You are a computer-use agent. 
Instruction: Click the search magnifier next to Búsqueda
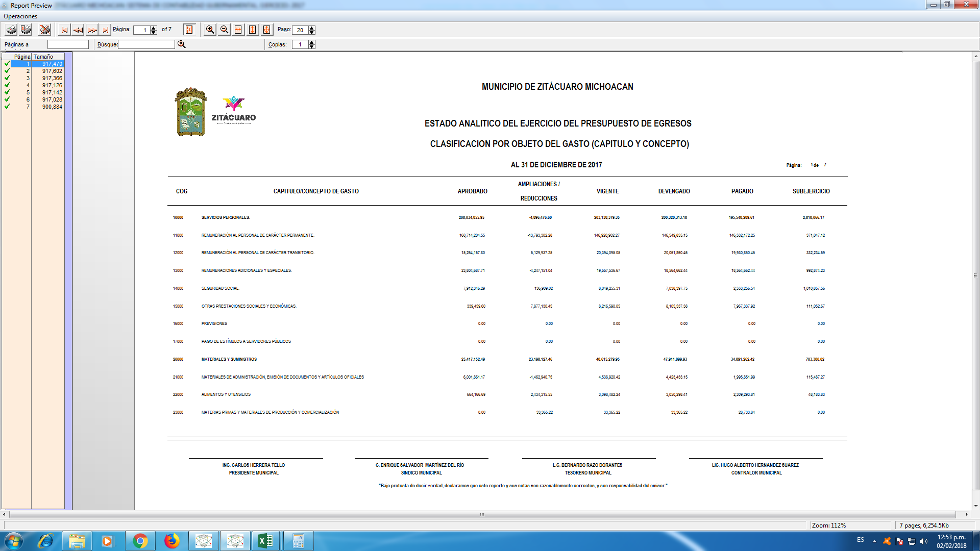click(181, 44)
